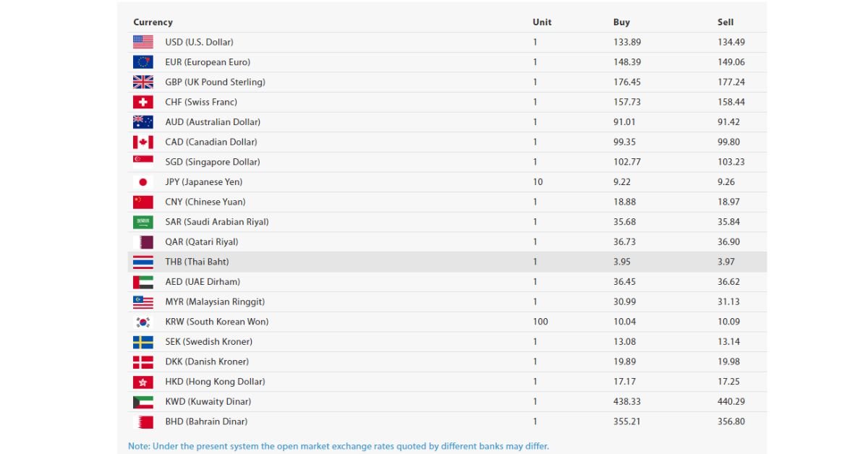Select the Swedish flag icon

142,341
